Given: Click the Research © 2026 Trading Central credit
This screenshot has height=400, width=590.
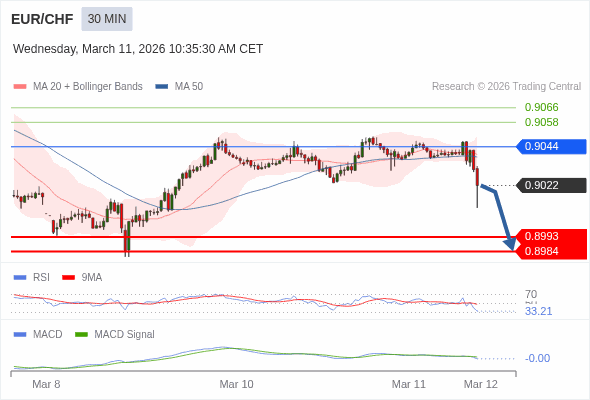Looking at the screenshot, I should 506,87.
